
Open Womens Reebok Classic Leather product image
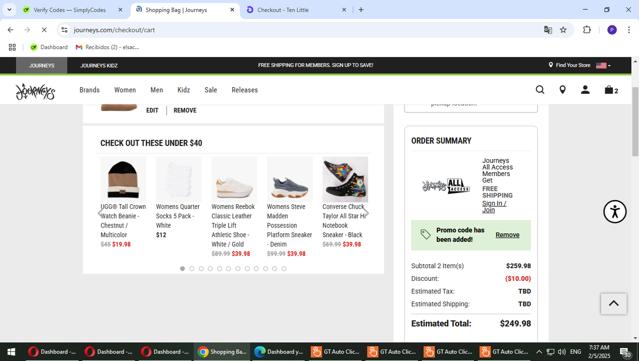234,179
